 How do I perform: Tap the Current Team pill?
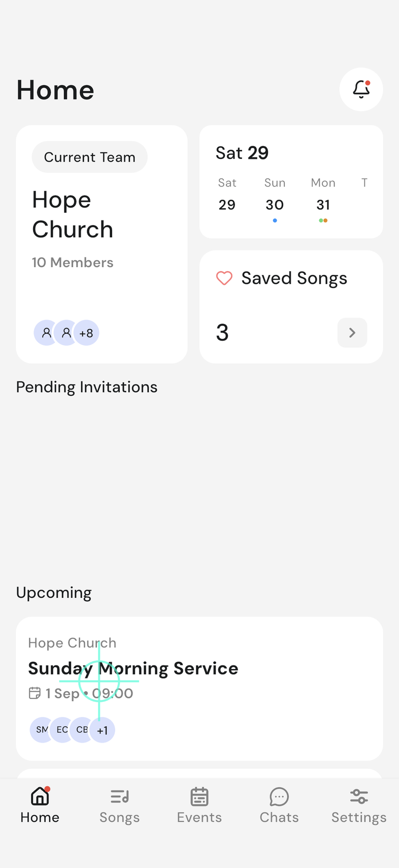pos(90,157)
